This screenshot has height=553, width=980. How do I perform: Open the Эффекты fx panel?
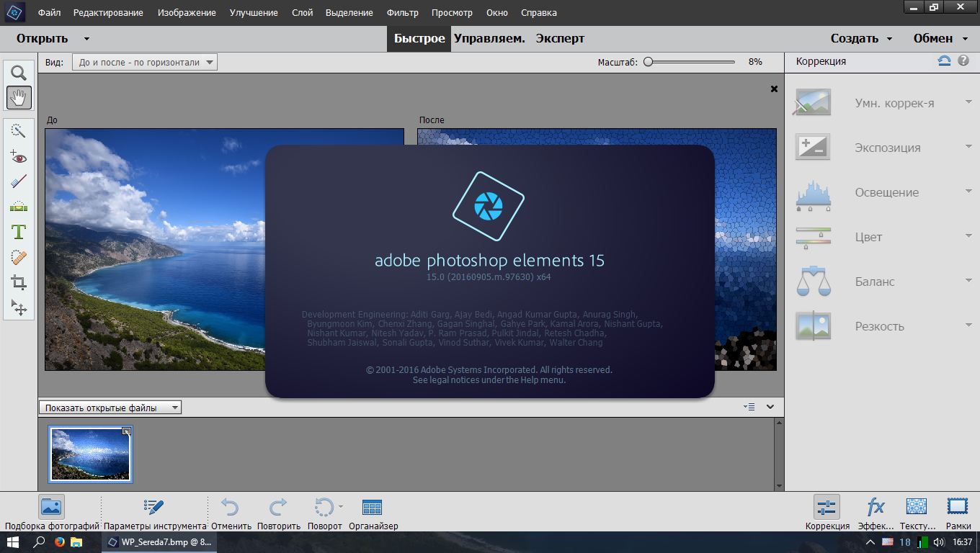876,508
